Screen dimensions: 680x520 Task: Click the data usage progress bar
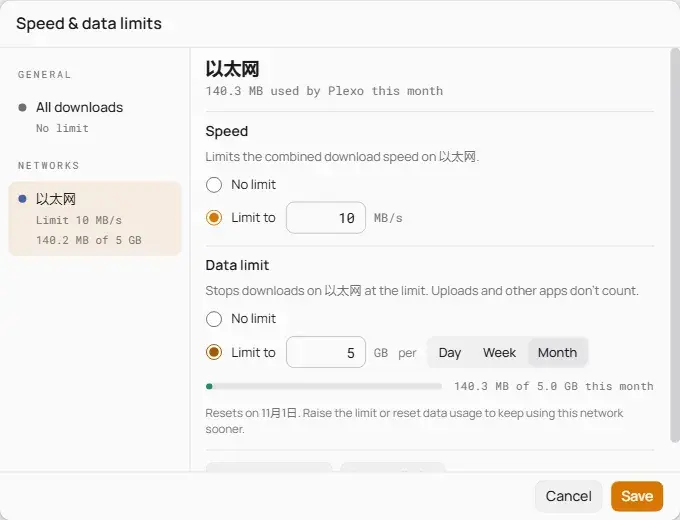[x=324, y=386]
